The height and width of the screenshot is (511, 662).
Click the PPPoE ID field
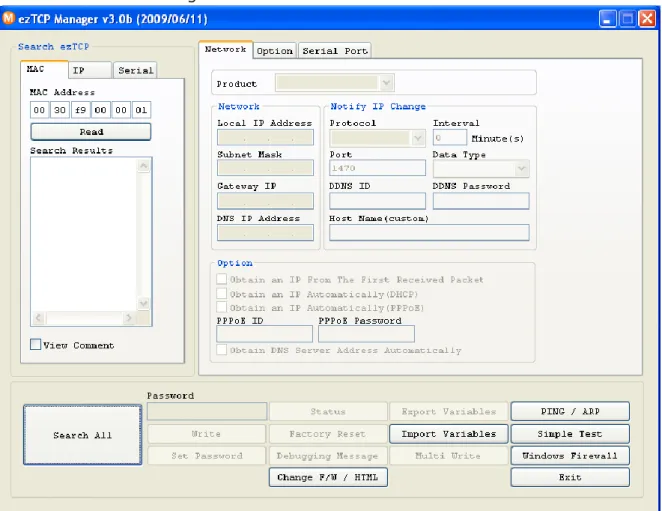[264, 334]
